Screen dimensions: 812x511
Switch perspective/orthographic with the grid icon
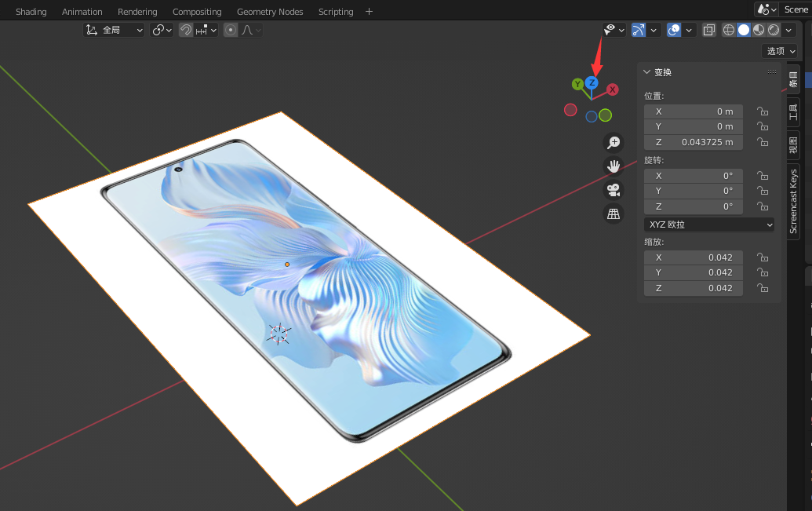(x=614, y=214)
